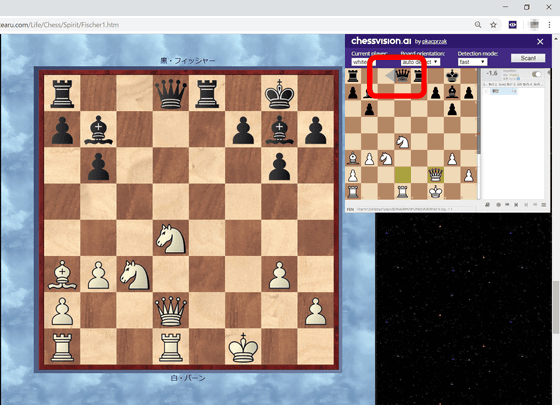Screen dimensions: 560x405
Task: Bookmark this page with the star icon
Action: [493, 25]
